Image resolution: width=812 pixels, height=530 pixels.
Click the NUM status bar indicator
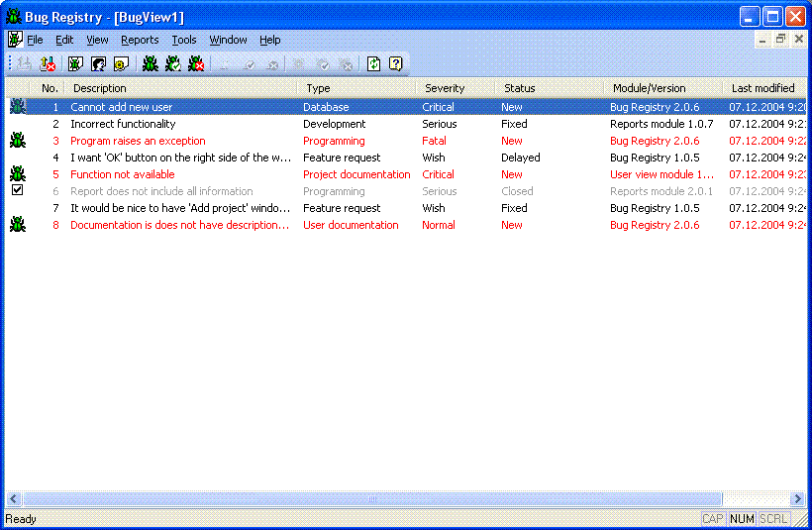tap(742, 518)
